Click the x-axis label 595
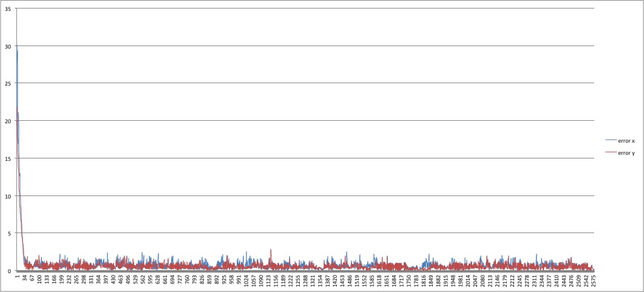Image resolution: width=644 pixels, height=292 pixels. point(150,279)
